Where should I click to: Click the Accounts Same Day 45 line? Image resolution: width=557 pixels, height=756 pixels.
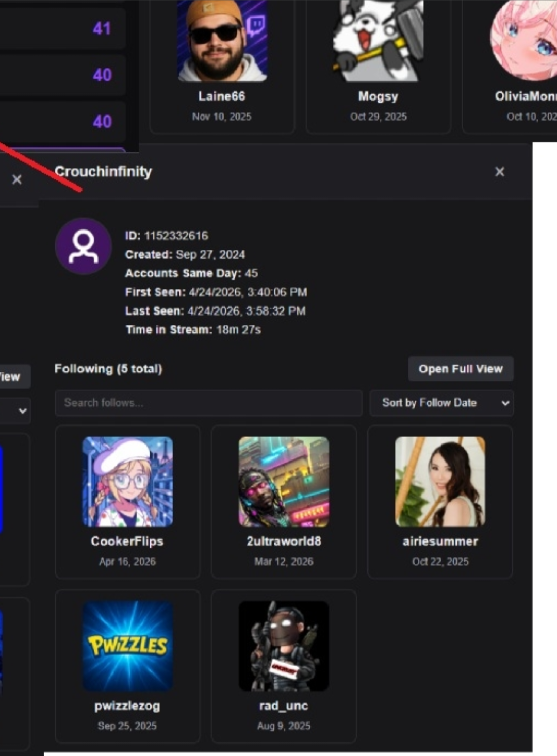pos(191,273)
